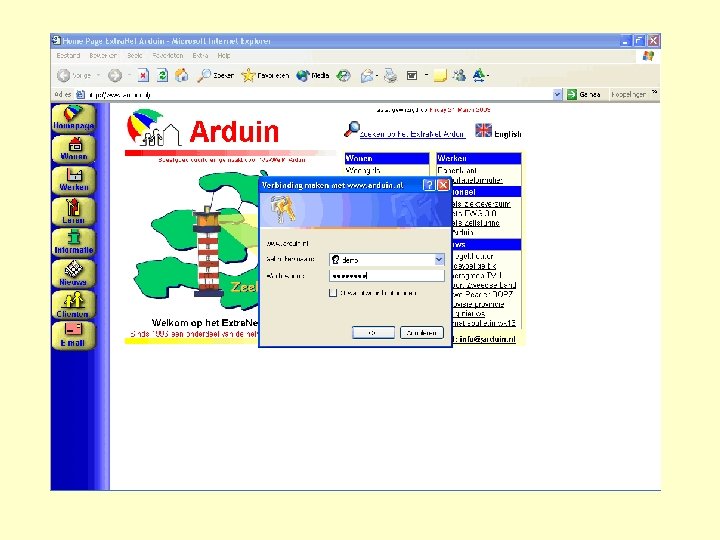This screenshot has height=540, width=720.
Task: Click the Homepage sidebar button
Action: [73, 118]
